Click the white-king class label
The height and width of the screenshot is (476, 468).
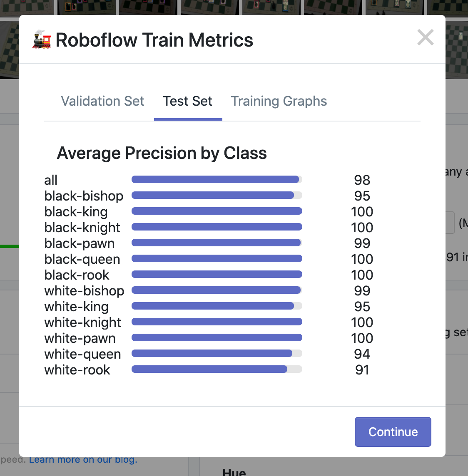tap(77, 307)
